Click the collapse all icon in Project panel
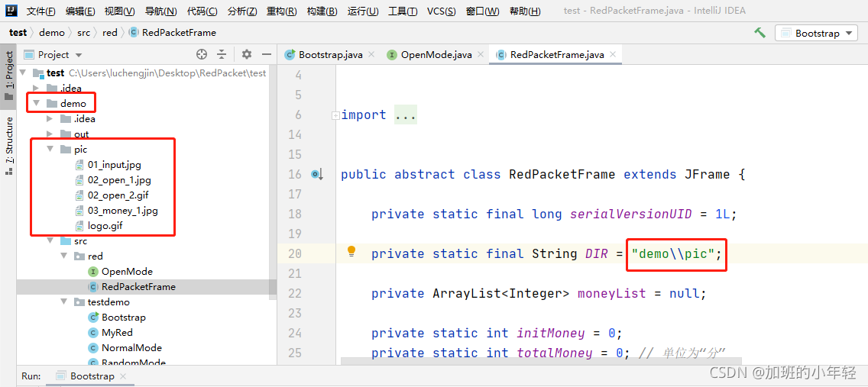Image resolution: width=868 pixels, height=387 pixels. [x=222, y=54]
